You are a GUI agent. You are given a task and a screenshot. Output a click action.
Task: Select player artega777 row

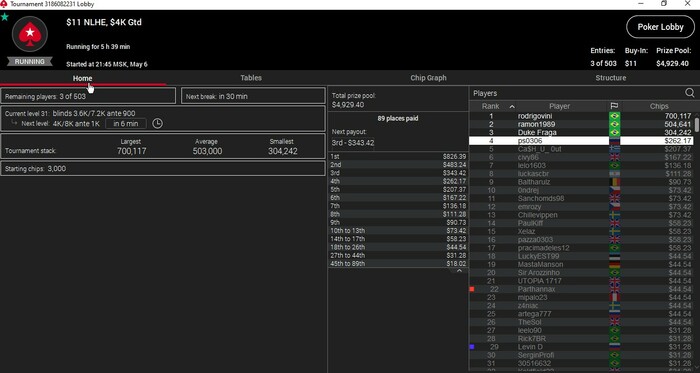pos(580,314)
